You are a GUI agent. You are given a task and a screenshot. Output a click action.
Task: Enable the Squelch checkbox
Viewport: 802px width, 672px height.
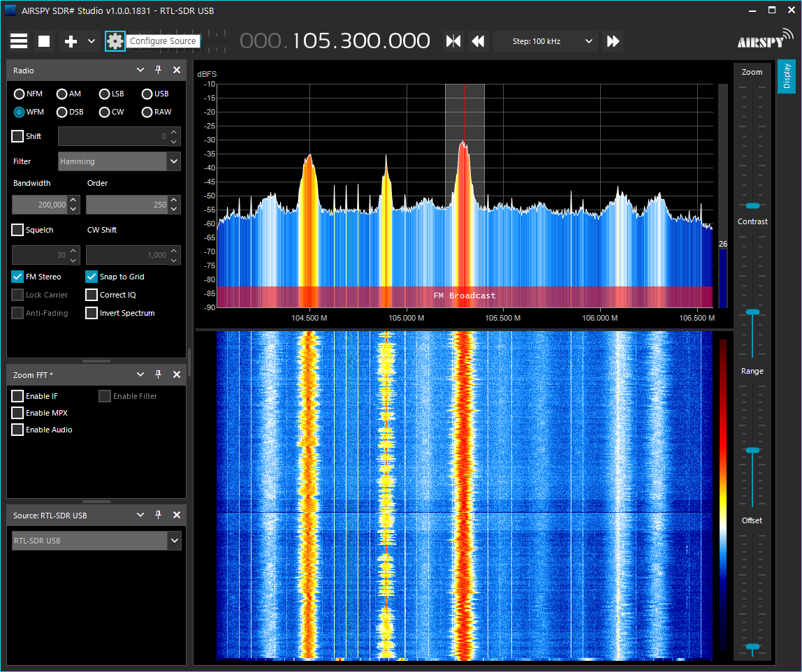[x=17, y=230]
